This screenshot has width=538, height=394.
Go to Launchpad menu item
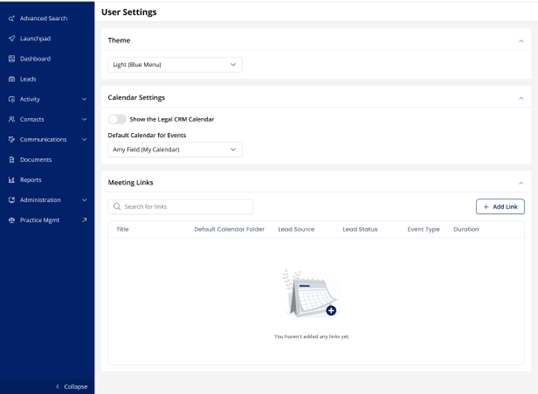coord(47,38)
